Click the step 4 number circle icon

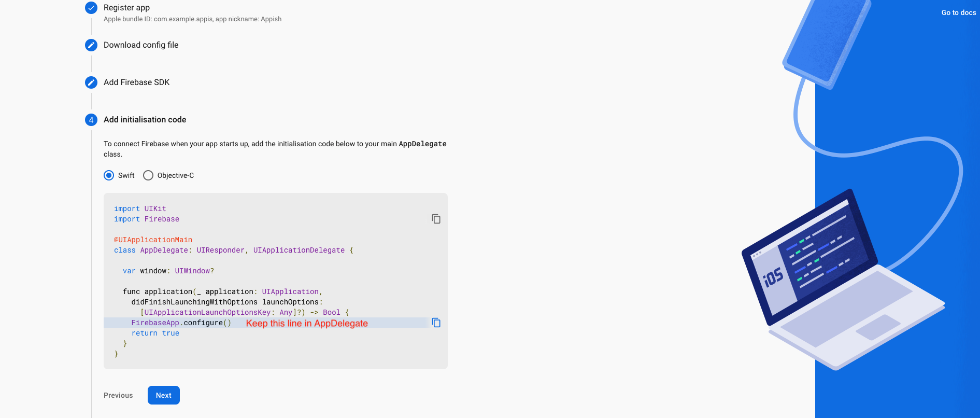[x=91, y=120]
